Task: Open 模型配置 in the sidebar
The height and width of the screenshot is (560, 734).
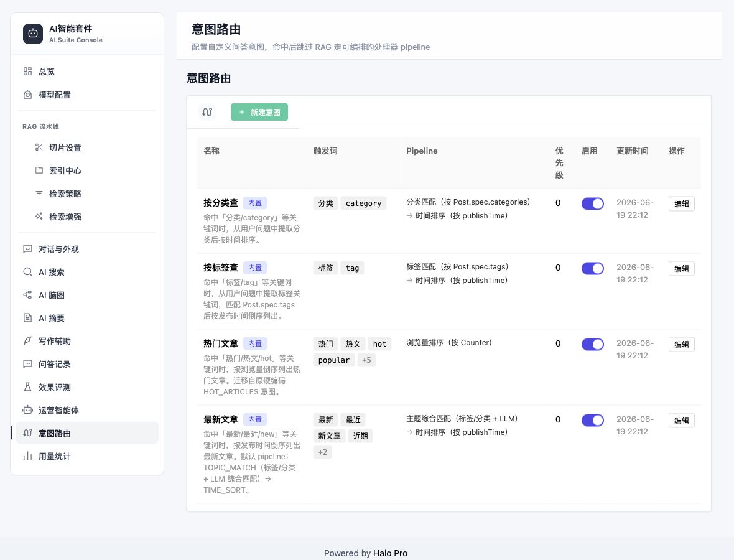Action: (x=87, y=95)
